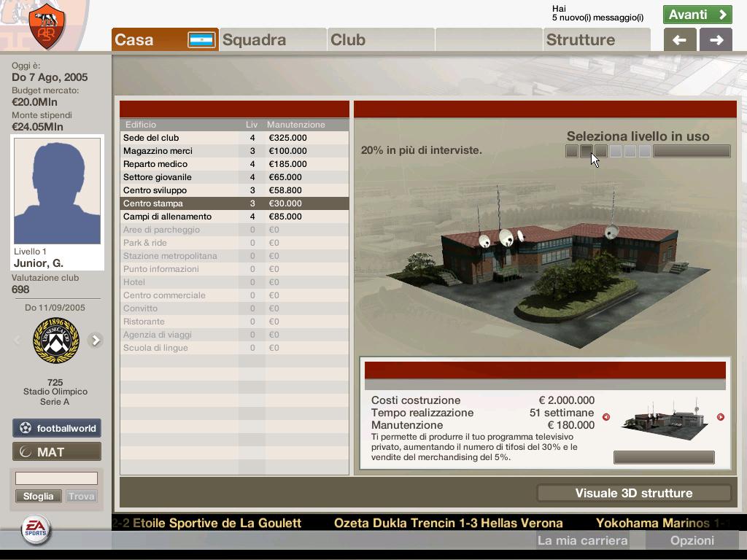Click the MAT button
Image resolution: width=747 pixels, height=560 pixels.
click(x=57, y=451)
